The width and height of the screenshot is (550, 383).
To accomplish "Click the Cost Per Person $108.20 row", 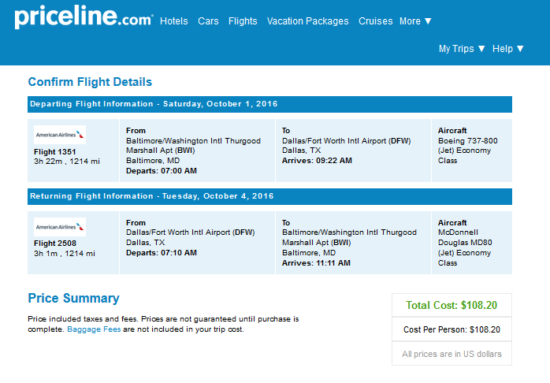I will point(452,330).
